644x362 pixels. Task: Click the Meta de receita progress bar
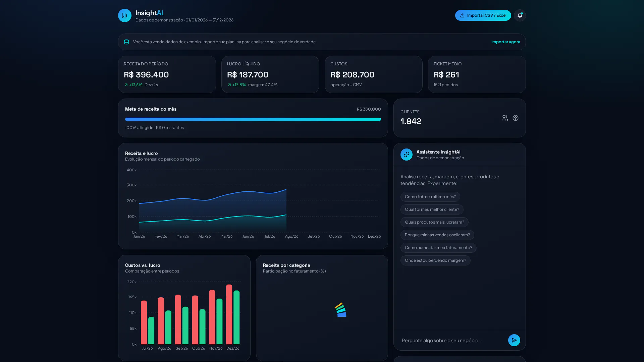[x=253, y=119]
